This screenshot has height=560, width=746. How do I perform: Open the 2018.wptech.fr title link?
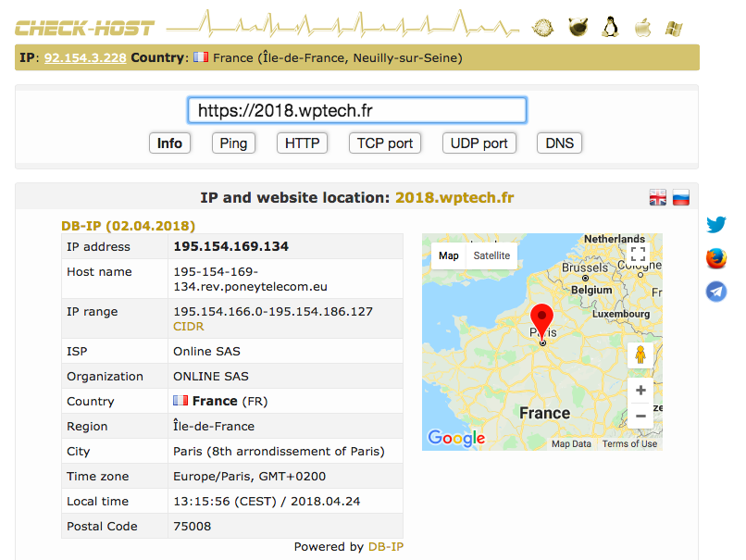(454, 197)
